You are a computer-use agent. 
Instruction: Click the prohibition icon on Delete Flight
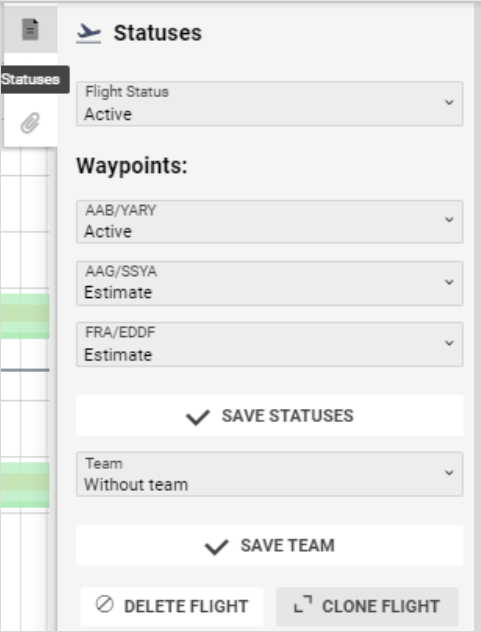105,605
